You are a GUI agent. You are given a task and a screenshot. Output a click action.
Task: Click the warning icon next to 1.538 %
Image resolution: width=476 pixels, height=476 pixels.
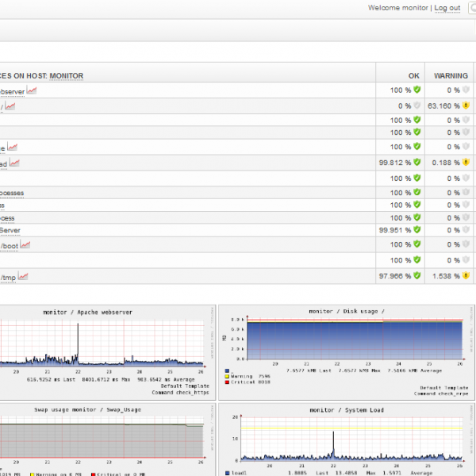466,276
